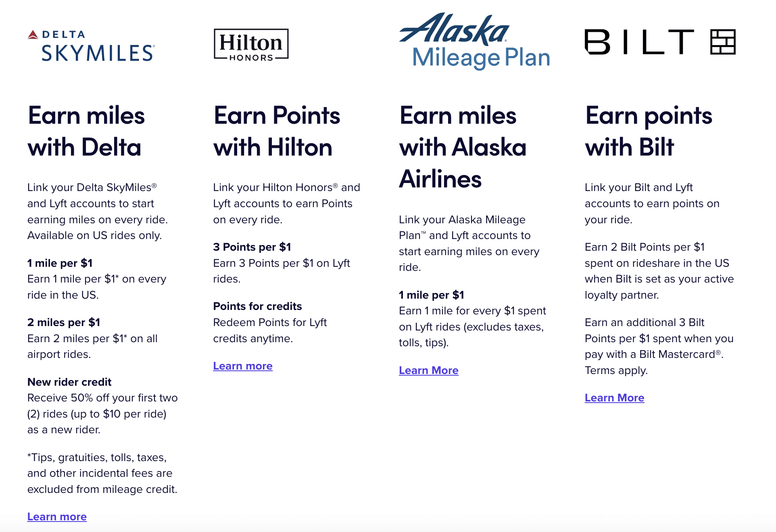The height and width of the screenshot is (532, 776).
Task: Click the Earn points with Bilt heading
Action: 649,131
